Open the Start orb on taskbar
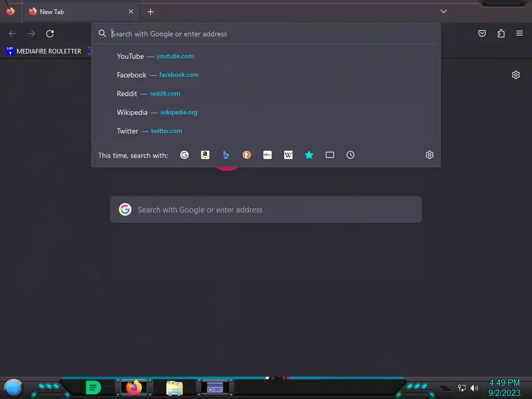This screenshot has height=399, width=532. pos(13,388)
